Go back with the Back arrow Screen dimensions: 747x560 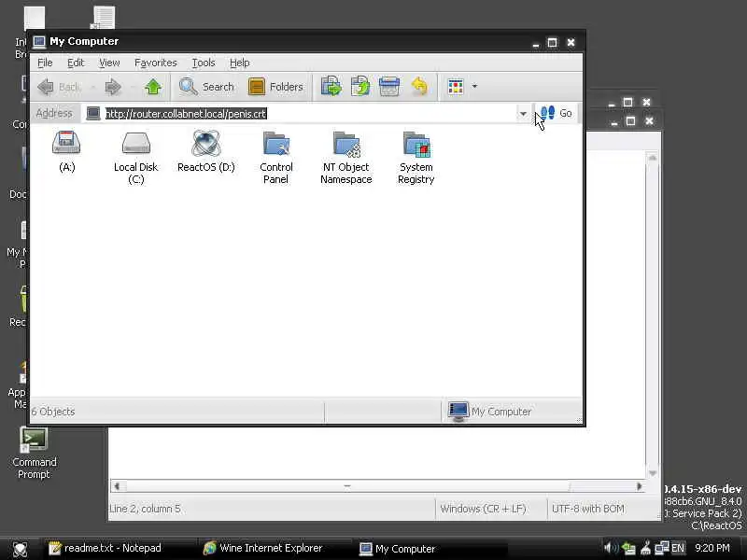(58, 87)
